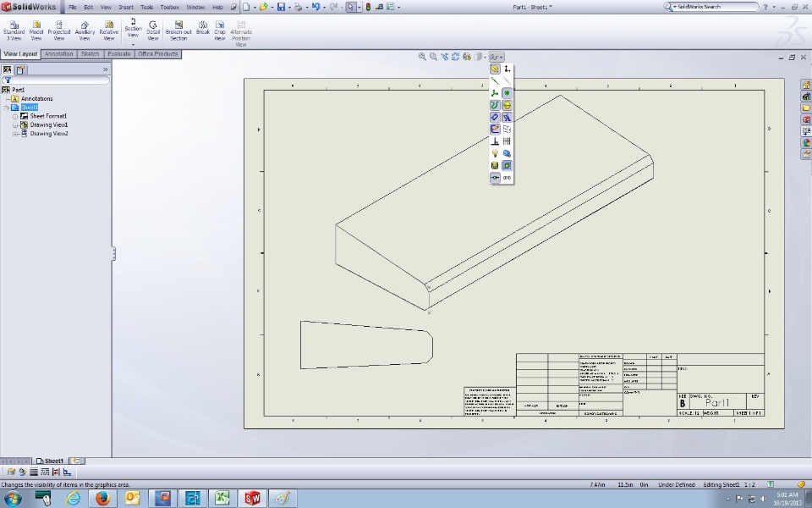Open the Section View dropdown arrow

pyautogui.click(x=133, y=45)
